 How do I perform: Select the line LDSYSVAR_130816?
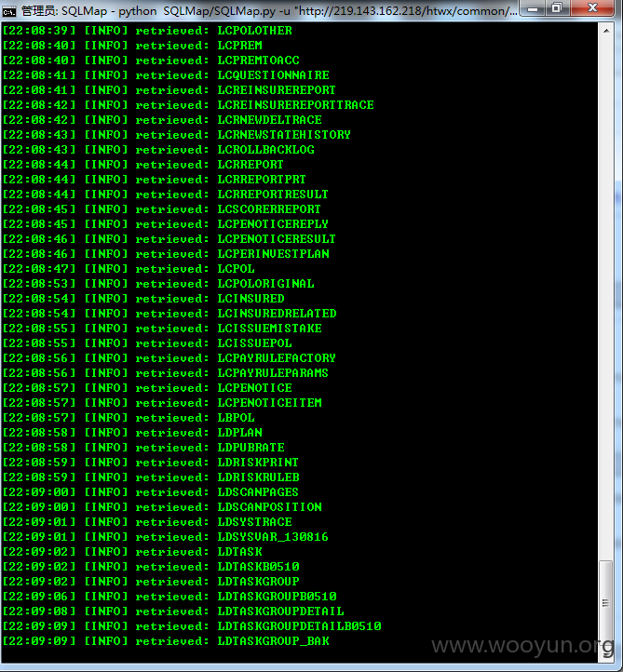[x=166, y=537]
